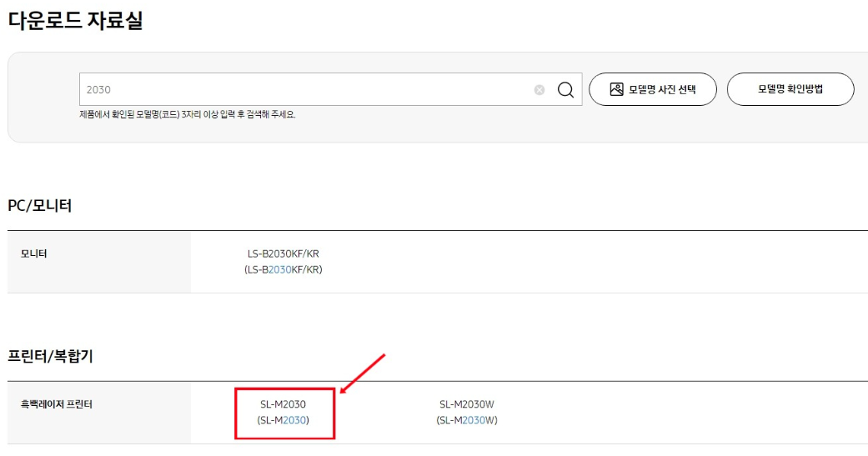Click the picture icon on 모델명 사진 선택
868x456 pixels.
[617, 89]
